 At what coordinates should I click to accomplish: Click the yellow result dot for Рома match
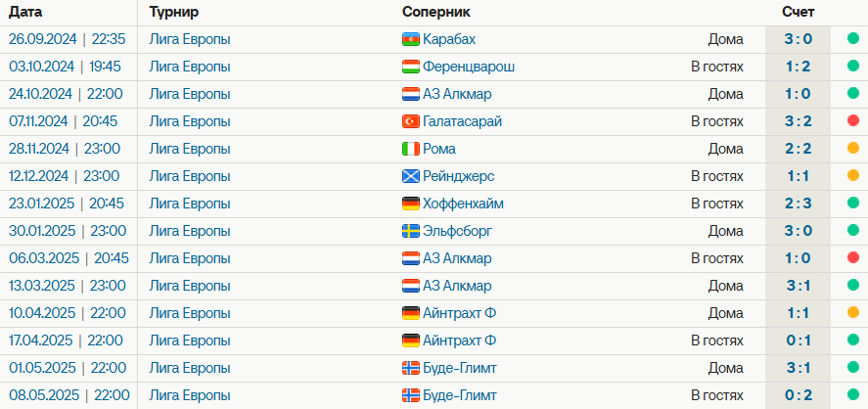click(x=852, y=149)
